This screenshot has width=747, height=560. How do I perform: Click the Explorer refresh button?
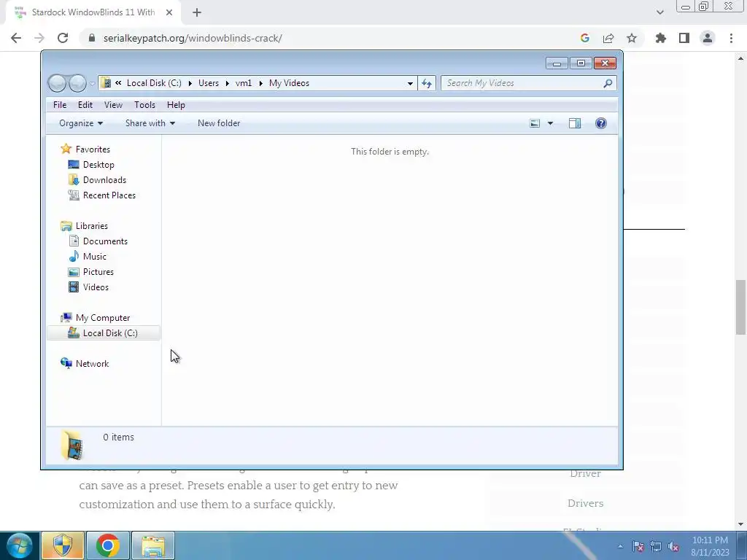tap(426, 83)
